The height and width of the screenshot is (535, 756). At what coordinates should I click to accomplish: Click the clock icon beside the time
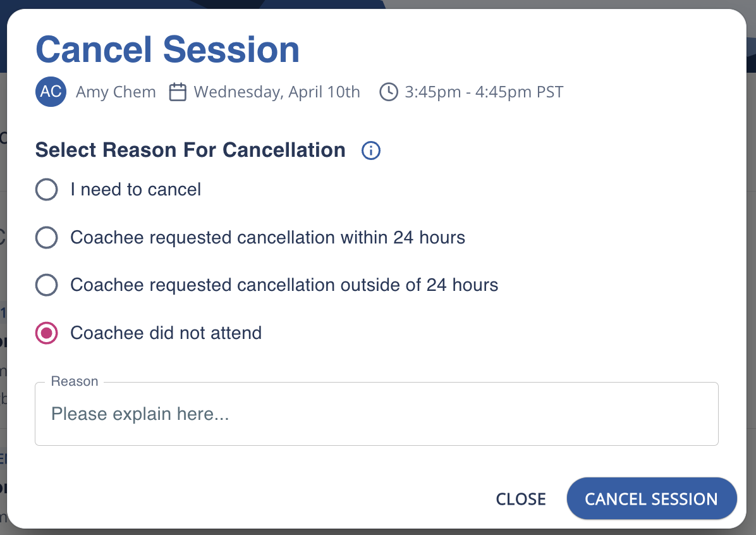pos(388,92)
